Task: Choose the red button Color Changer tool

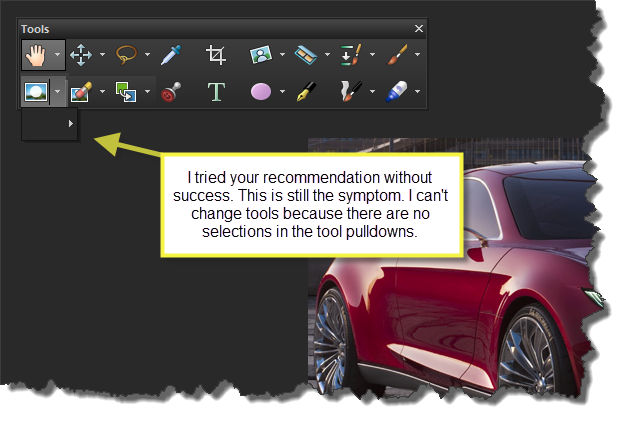Action: [x=171, y=92]
